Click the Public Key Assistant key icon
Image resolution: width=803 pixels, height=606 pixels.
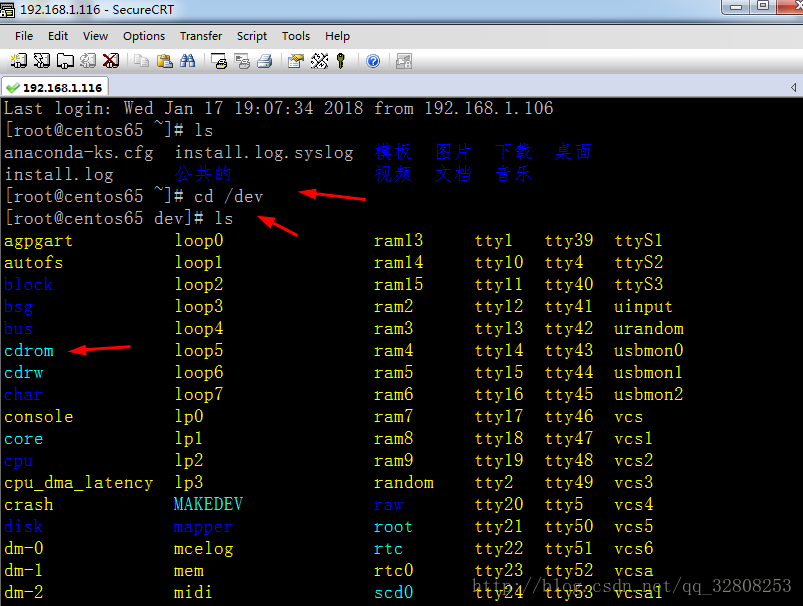click(x=341, y=61)
